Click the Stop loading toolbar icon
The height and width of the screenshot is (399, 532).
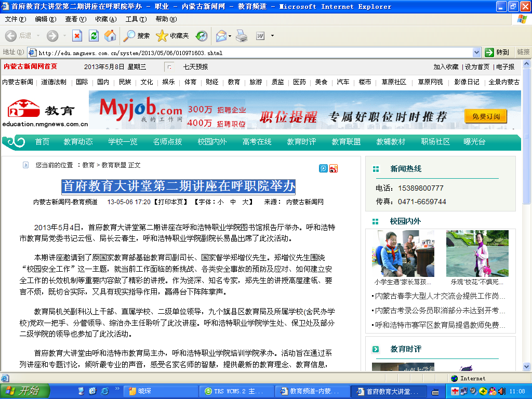(x=77, y=36)
